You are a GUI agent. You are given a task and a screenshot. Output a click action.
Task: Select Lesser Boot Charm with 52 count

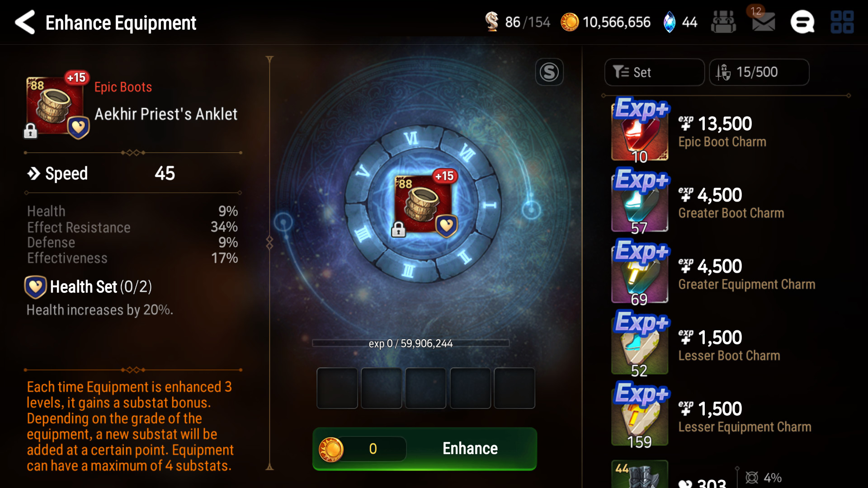click(723, 344)
